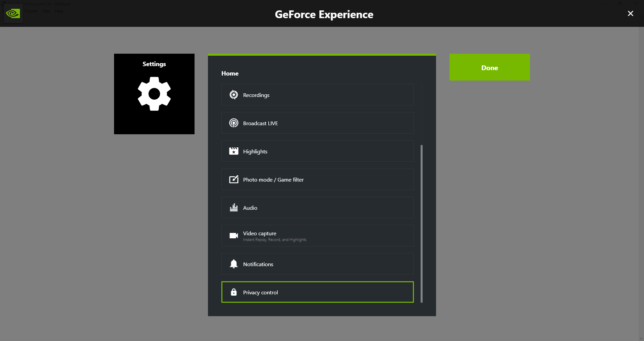
Task: Close the GeForce Experience overlay with X
Action: [631, 13]
